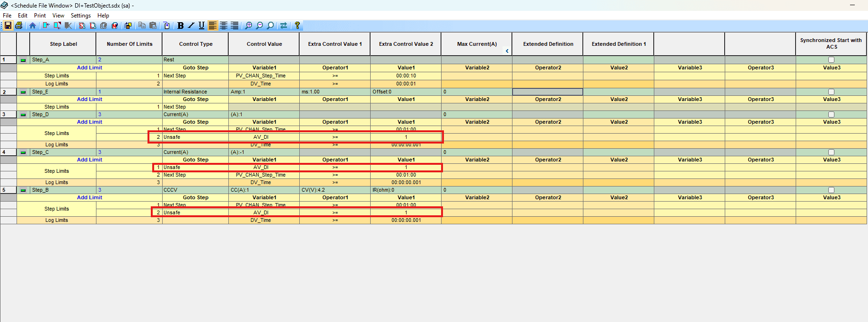
Task: Click the Amp:1 cell in Step_E
Action: coord(264,92)
